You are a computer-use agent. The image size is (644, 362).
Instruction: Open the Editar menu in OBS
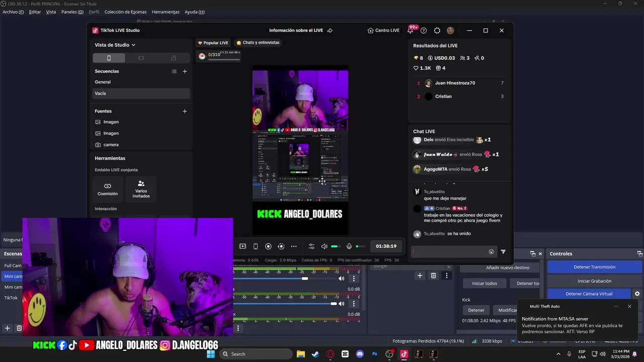(35, 12)
